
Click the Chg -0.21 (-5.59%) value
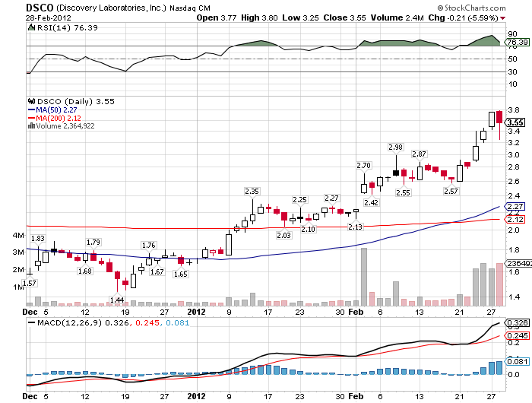pos(463,17)
